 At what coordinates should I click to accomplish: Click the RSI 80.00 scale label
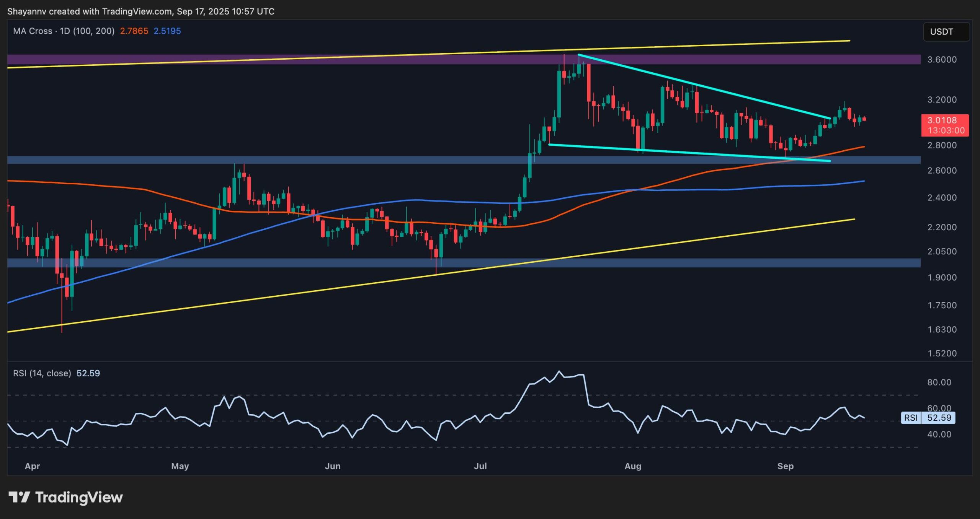[x=939, y=382]
